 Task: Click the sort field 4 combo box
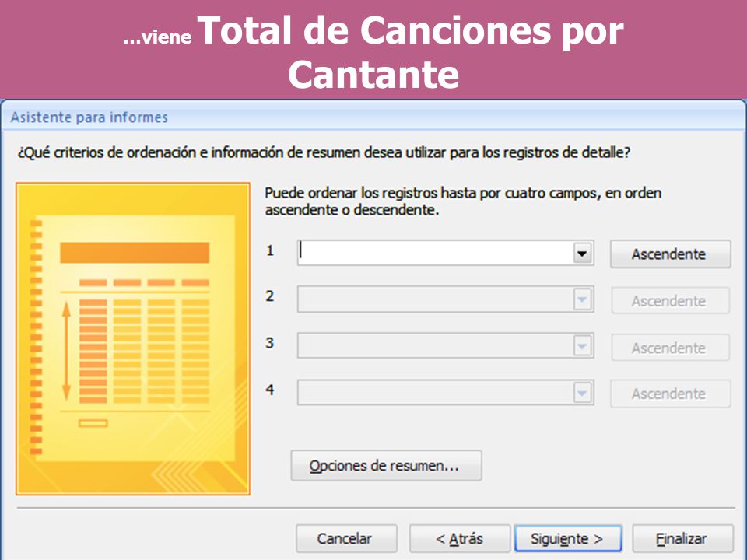[x=445, y=392]
